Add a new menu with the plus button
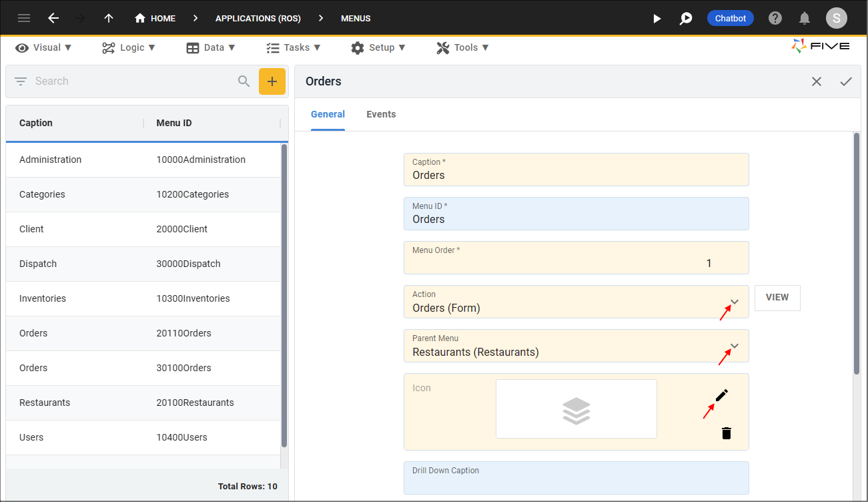Viewport: 868px width, 502px height. (x=272, y=81)
